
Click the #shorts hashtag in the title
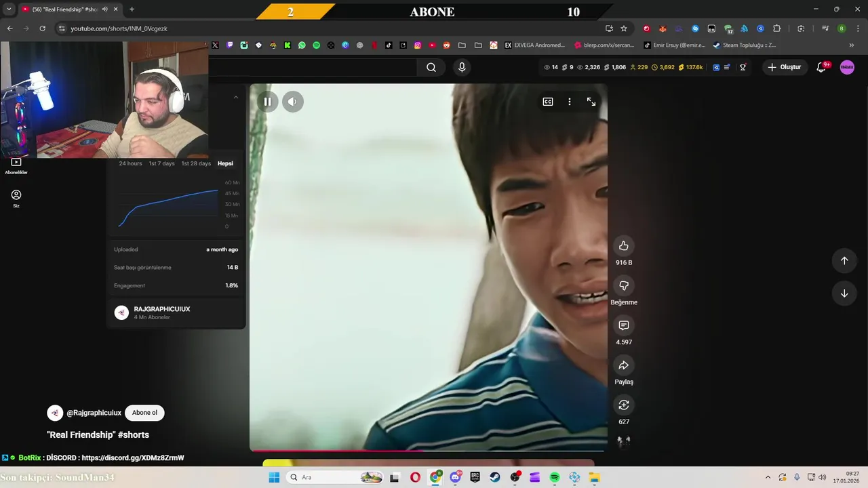point(134,434)
